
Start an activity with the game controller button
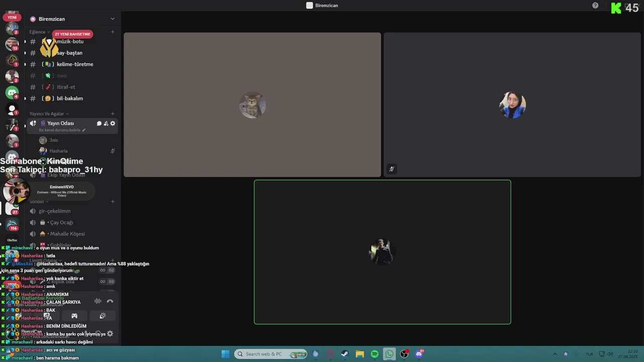click(74, 316)
